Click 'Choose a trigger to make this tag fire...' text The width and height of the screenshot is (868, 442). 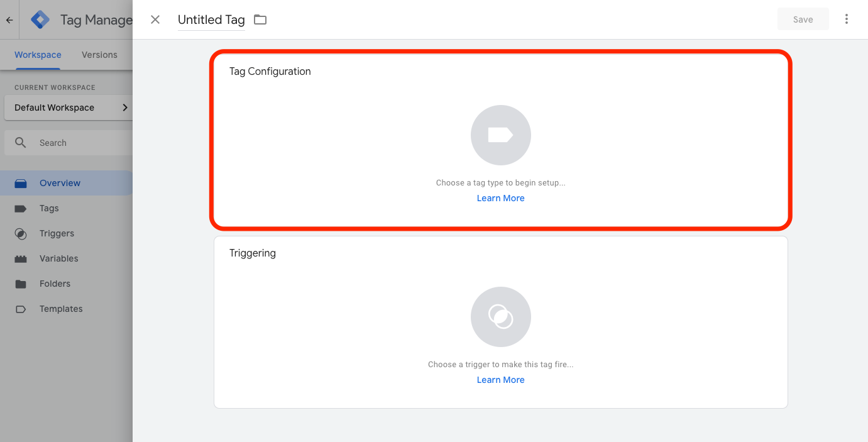click(501, 365)
